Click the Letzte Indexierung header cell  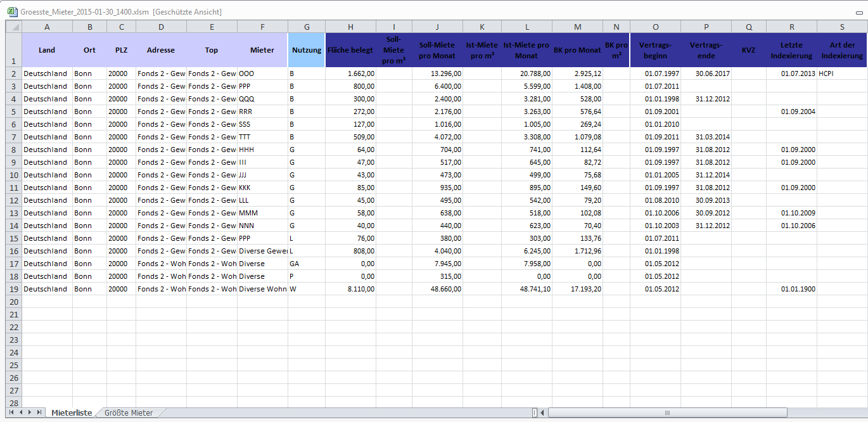tap(792, 50)
